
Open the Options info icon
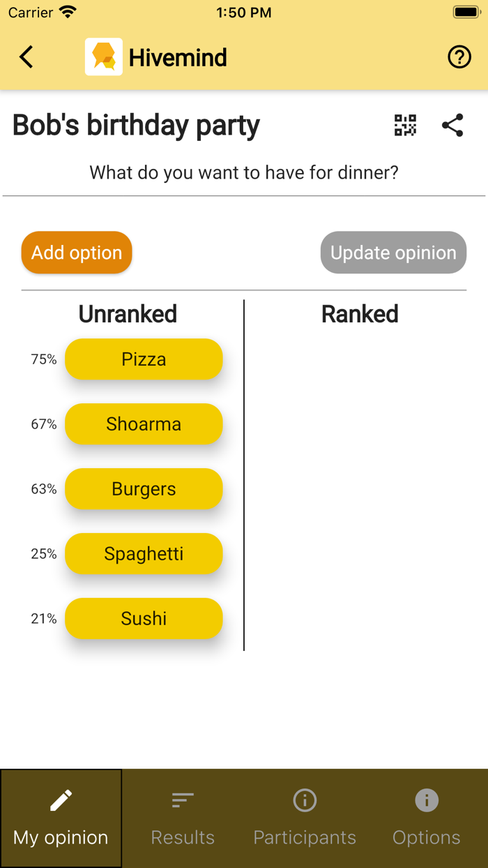pyautogui.click(x=427, y=800)
